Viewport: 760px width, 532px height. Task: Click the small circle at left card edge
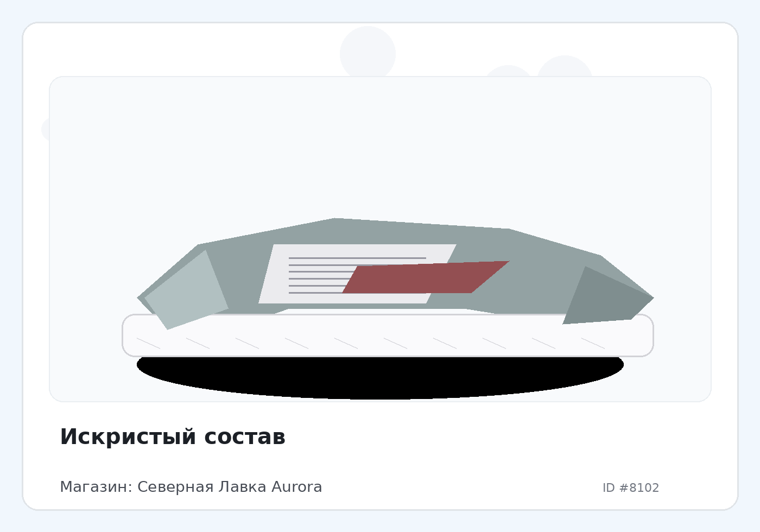45,129
